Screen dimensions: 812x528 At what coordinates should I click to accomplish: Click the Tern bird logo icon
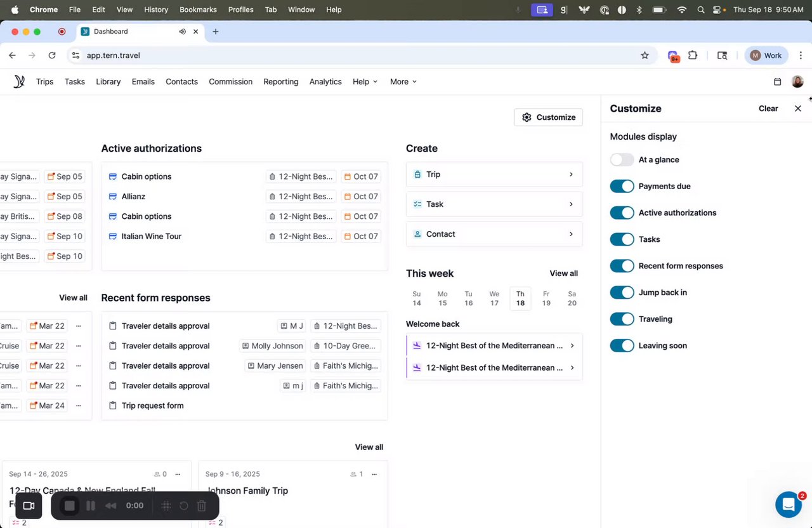click(19, 81)
